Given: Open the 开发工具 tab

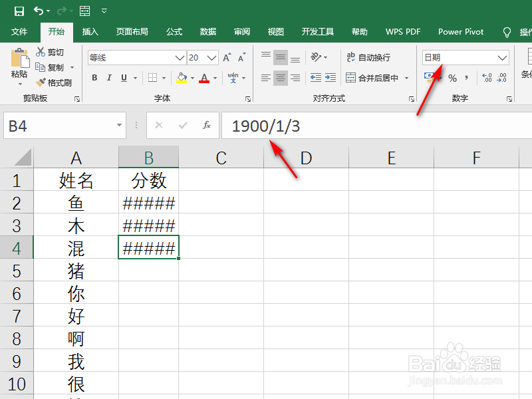Looking at the screenshot, I should click(x=318, y=32).
